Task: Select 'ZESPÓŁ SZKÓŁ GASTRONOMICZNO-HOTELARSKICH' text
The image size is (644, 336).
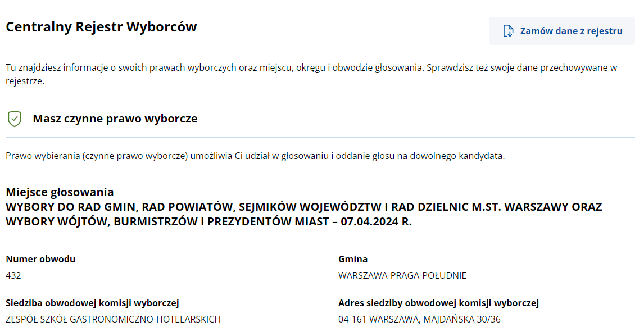Action: click(x=114, y=319)
